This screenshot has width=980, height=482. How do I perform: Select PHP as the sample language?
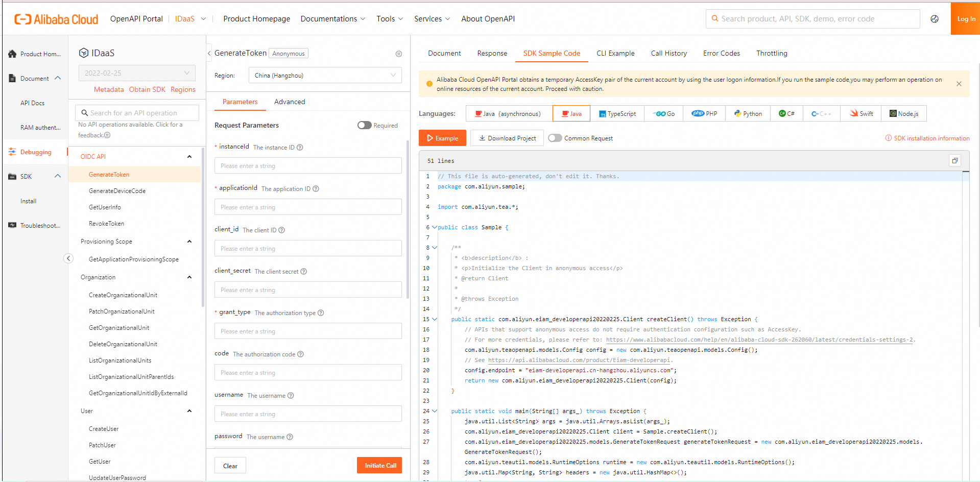(x=704, y=113)
